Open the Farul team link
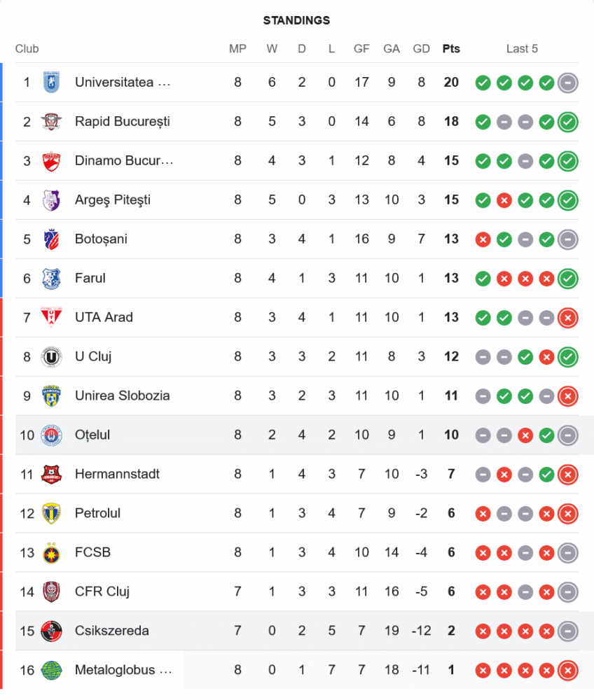 click(x=90, y=278)
